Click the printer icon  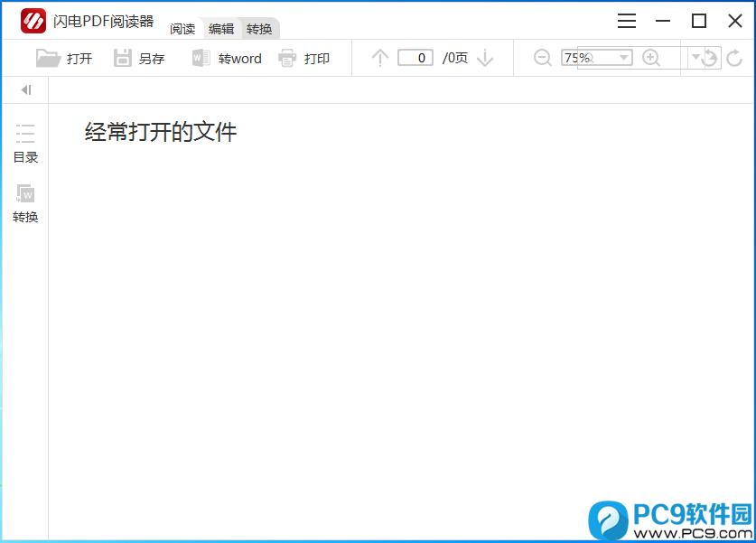coord(287,59)
